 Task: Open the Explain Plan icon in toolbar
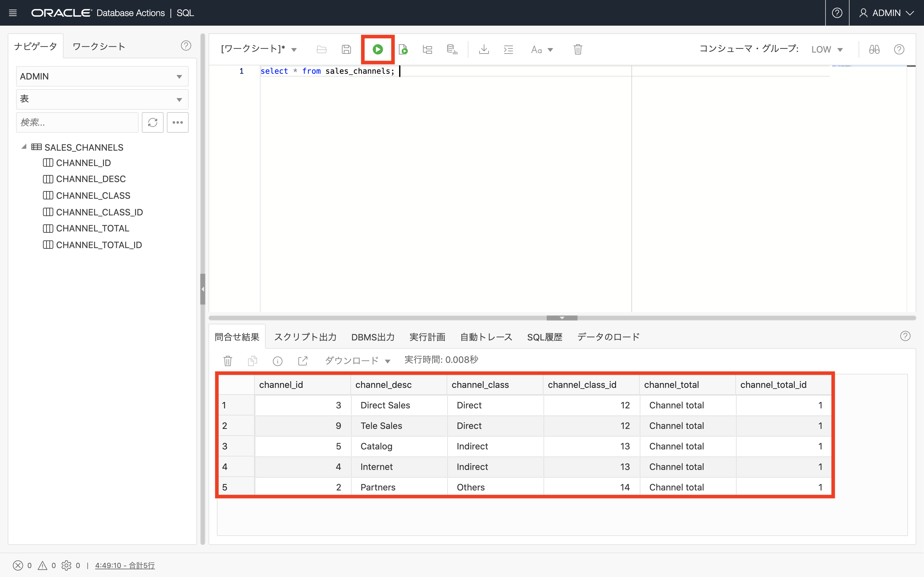point(427,49)
